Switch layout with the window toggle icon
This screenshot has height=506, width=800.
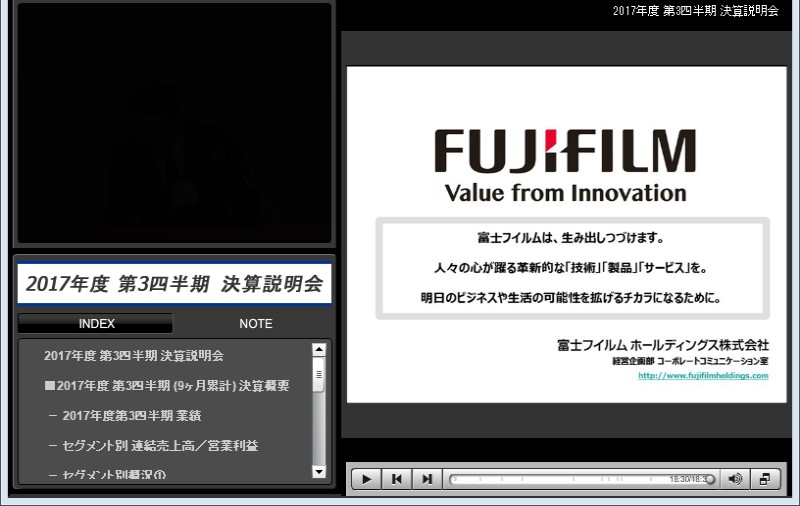point(765,479)
